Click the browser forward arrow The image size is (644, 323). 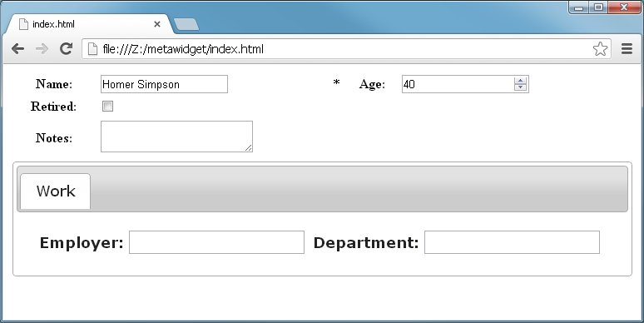pos(42,49)
